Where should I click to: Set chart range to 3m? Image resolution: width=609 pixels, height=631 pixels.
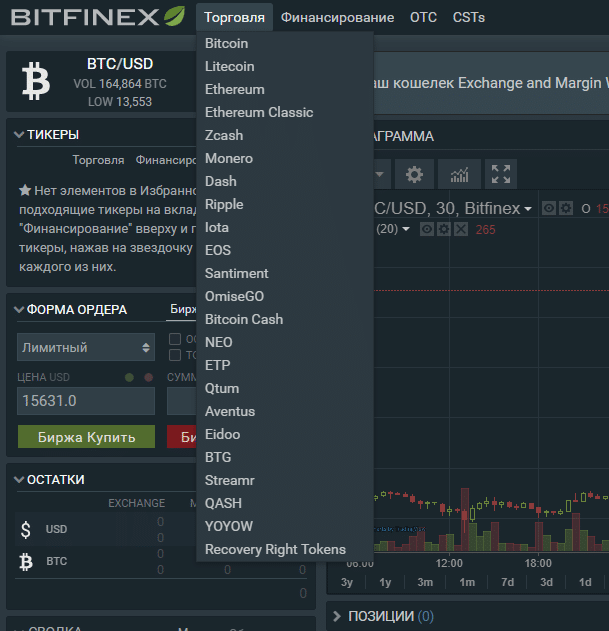coord(425,582)
